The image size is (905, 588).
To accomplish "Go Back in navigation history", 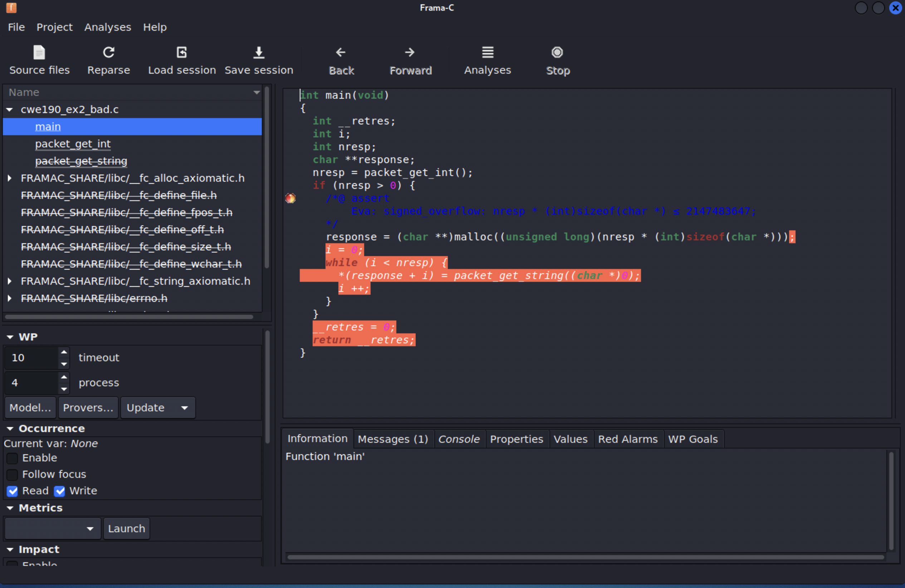I will (x=341, y=60).
